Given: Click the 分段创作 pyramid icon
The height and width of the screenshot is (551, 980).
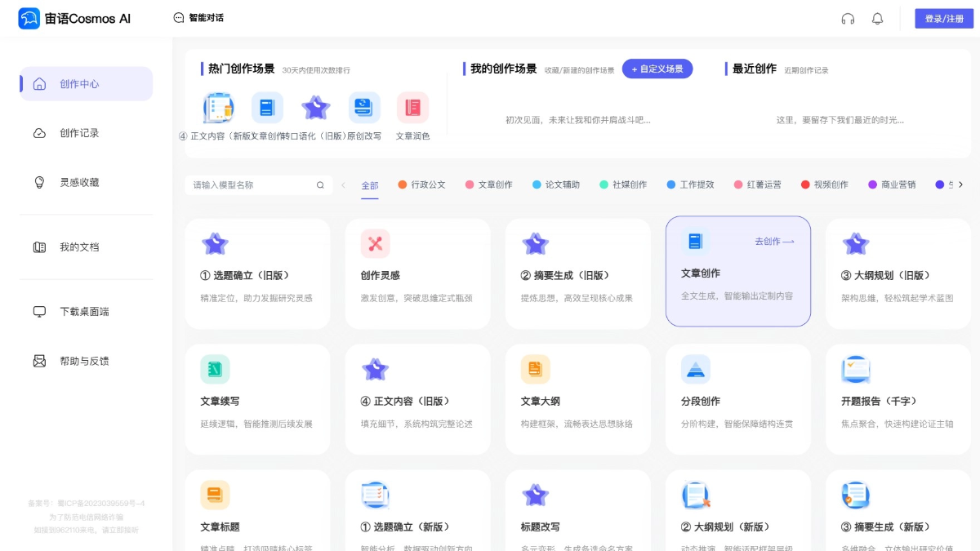Looking at the screenshot, I should click(x=696, y=369).
